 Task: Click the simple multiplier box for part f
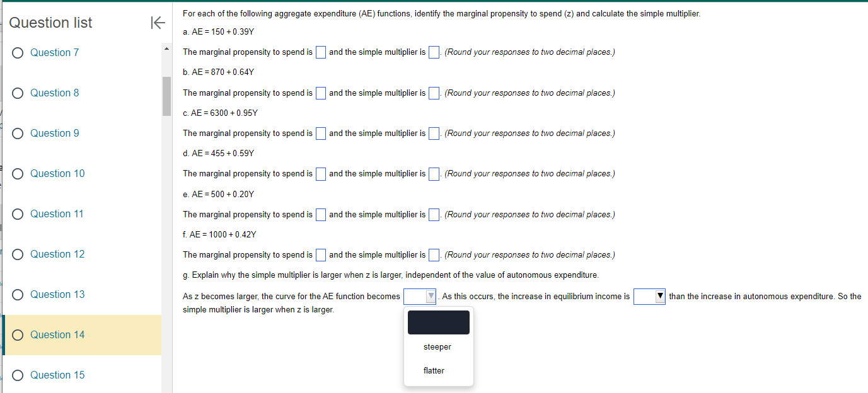[x=433, y=254]
